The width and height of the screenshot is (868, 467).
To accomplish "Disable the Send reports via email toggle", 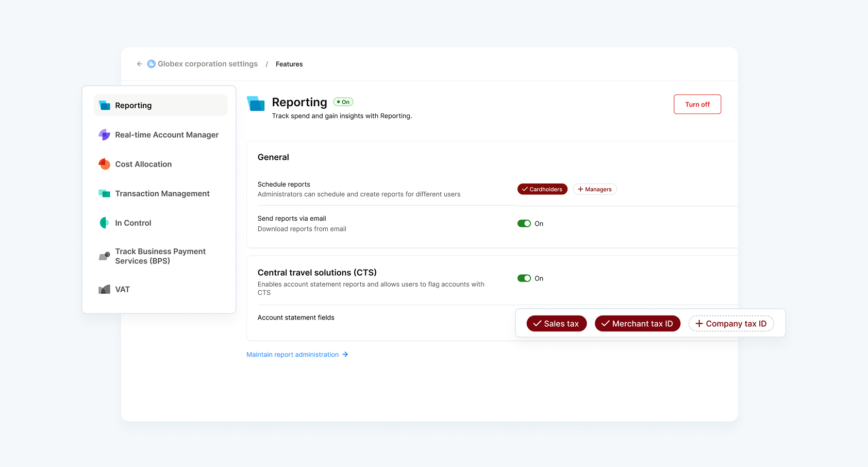I will pos(524,224).
